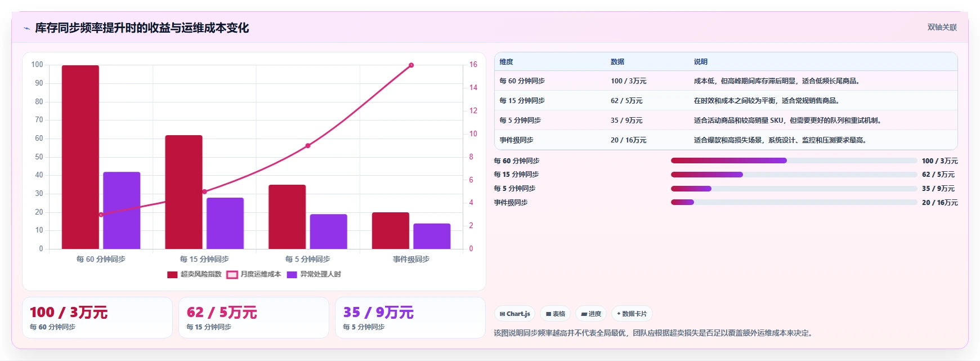Click the 每 15 分钟同步 x-axis label

[204, 259]
